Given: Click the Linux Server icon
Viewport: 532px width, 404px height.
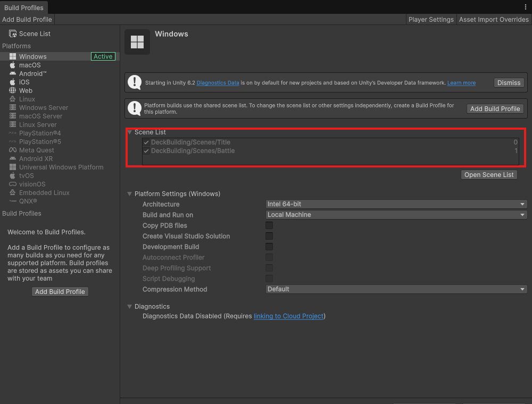Looking at the screenshot, I should (x=13, y=124).
